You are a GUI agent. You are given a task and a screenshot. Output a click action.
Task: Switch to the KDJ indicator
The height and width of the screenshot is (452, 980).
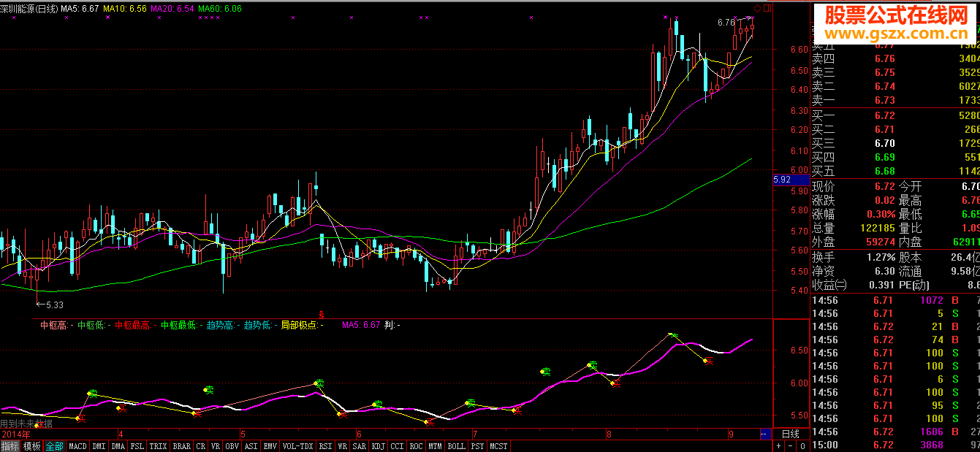[x=379, y=445]
